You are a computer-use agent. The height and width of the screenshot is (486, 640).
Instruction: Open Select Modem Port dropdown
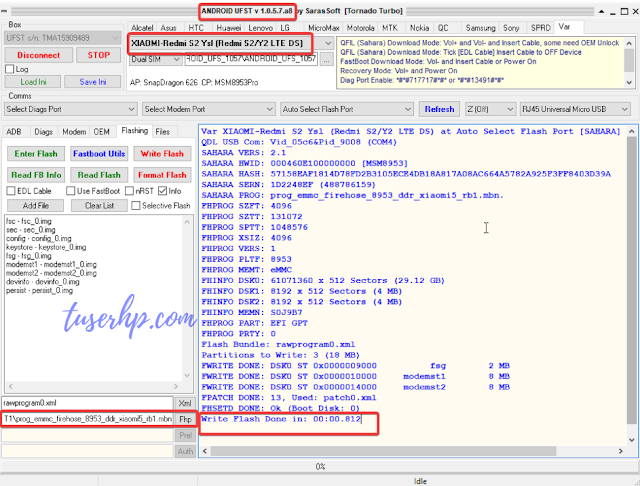[209, 109]
